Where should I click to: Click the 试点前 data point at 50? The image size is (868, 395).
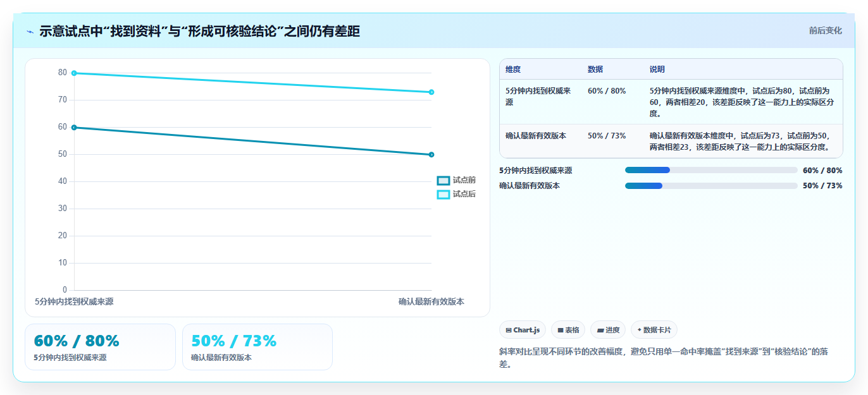431,155
